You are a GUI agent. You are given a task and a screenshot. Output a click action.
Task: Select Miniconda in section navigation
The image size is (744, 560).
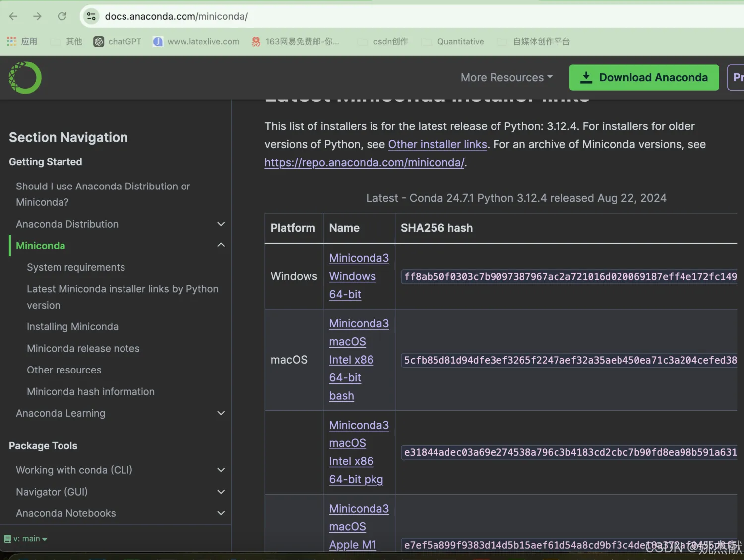pyautogui.click(x=41, y=246)
